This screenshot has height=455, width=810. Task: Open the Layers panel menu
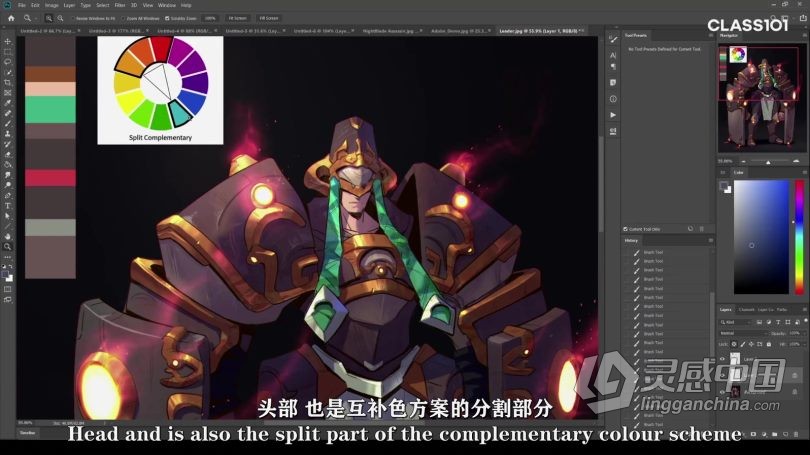click(804, 309)
